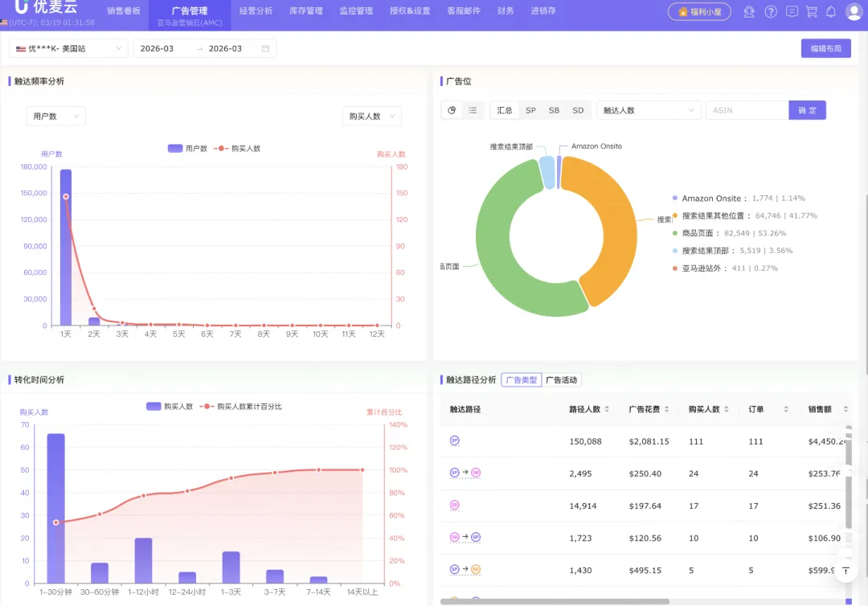Click the 编辑布局 button
This screenshot has width=868, height=606.
(x=825, y=48)
